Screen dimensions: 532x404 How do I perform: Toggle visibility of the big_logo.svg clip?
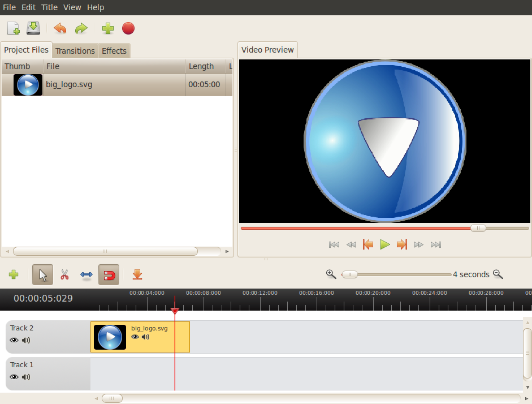coord(135,337)
